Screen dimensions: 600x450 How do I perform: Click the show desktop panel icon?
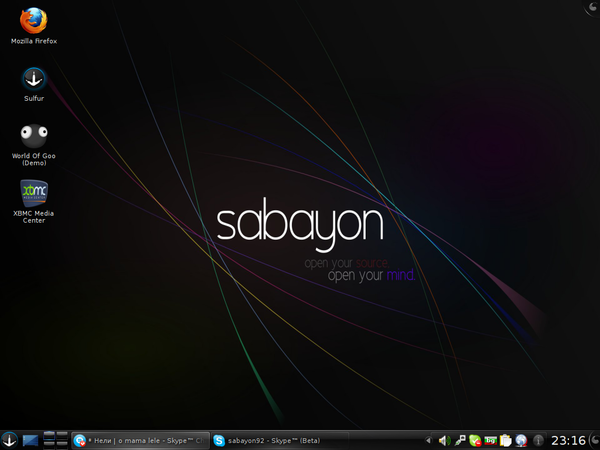click(x=30, y=441)
